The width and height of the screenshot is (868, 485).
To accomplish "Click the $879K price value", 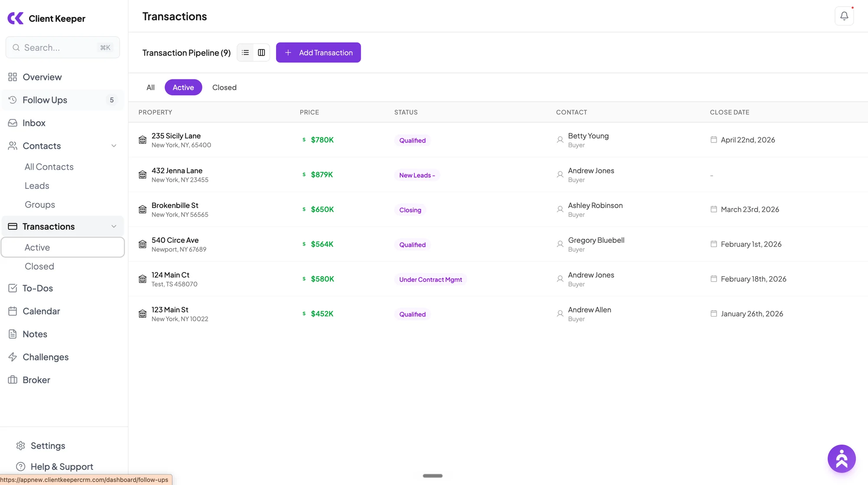I will tap(322, 175).
